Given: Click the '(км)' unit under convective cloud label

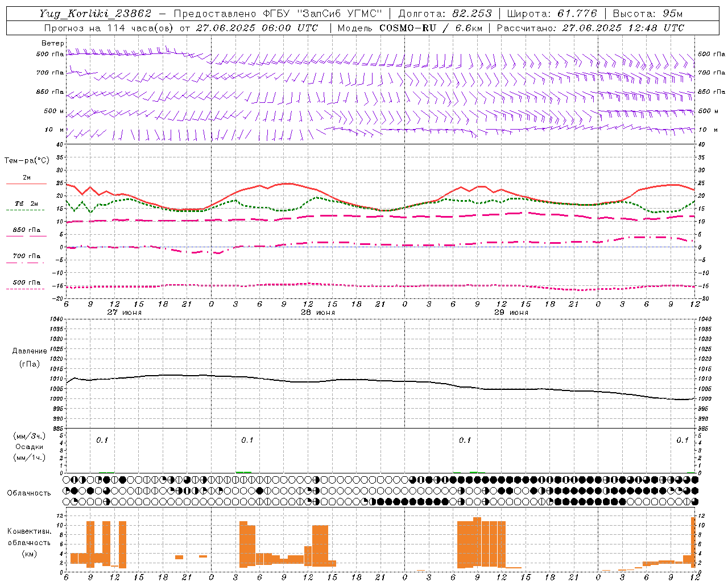Looking at the screenshot, I should click(29, 554).
